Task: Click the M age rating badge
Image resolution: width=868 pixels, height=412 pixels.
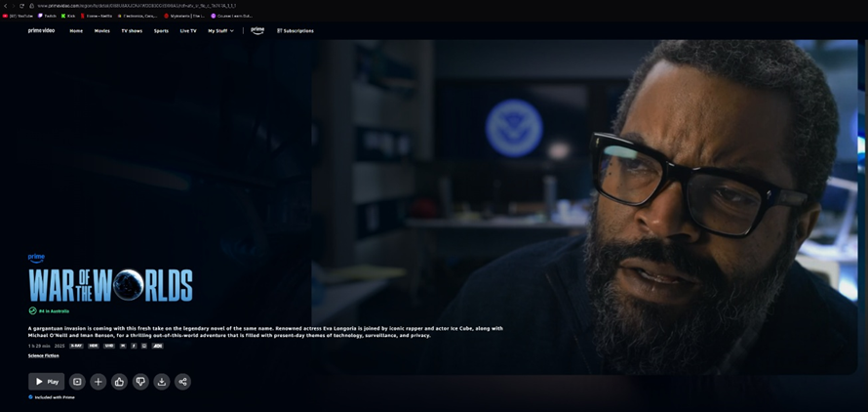Action: tap(123, 346)
